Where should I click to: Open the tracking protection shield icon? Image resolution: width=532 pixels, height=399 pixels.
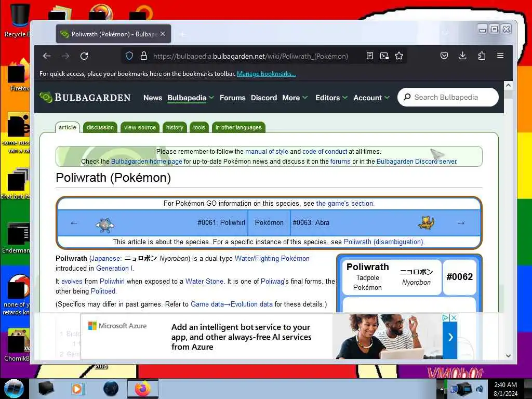(129, 56)
